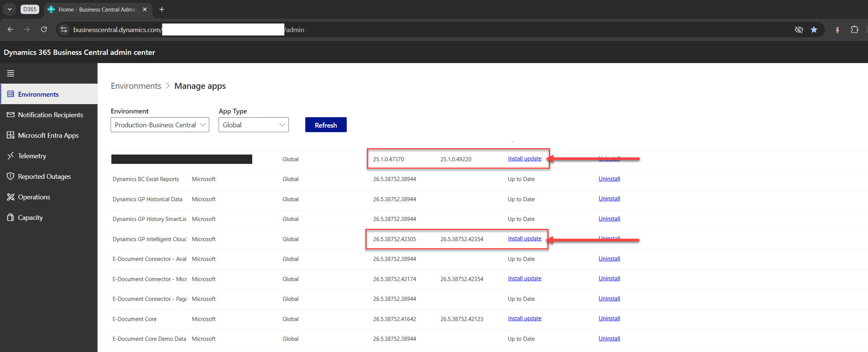Screen dimensions: 868x352
Task: Open Capacity in the sidebar
Action: tap(49, 217)
